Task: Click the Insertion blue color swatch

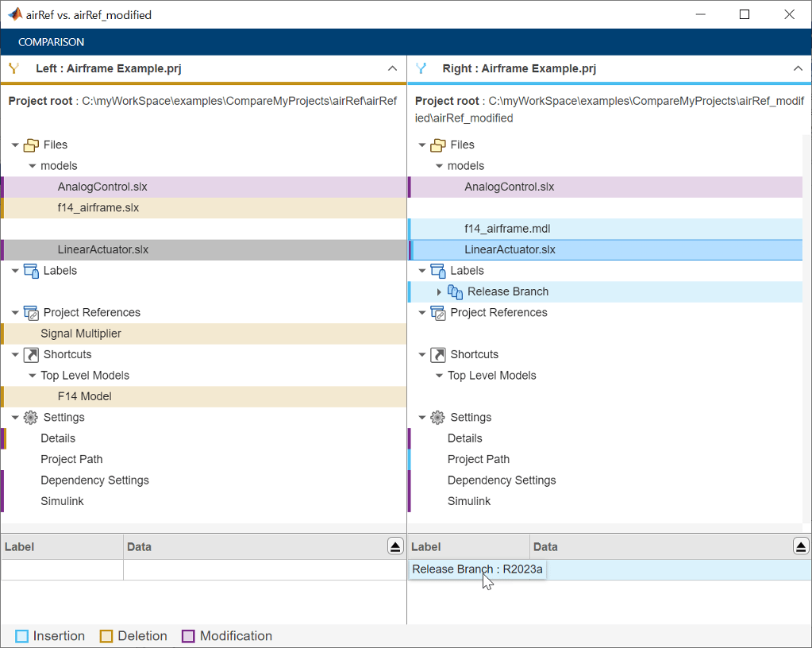Action: point(22,636)
